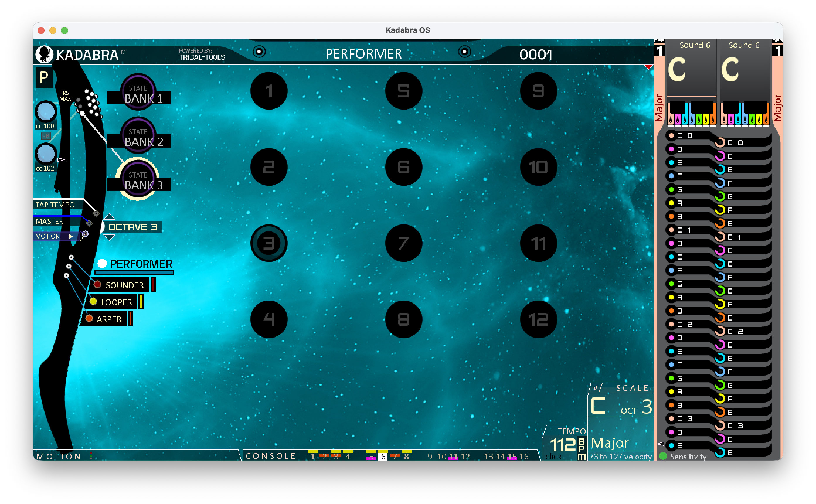
Task: Trigger state pad 1
Action: coord(269,91)
